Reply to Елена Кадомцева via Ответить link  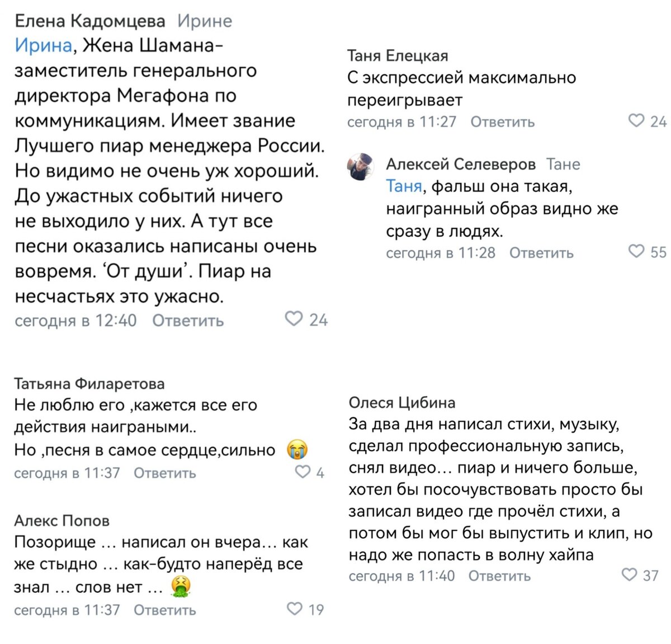[x=187, y=319]
